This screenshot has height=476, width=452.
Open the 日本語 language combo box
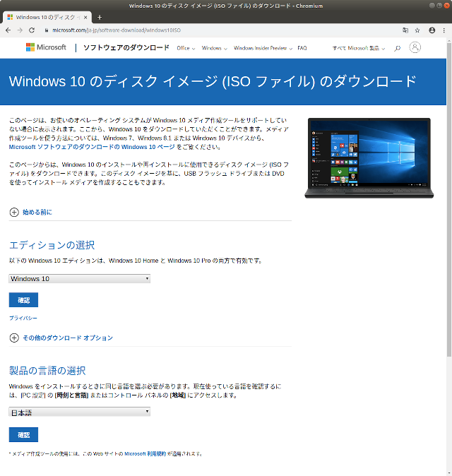pyautogui.click(x=80, y=412)
